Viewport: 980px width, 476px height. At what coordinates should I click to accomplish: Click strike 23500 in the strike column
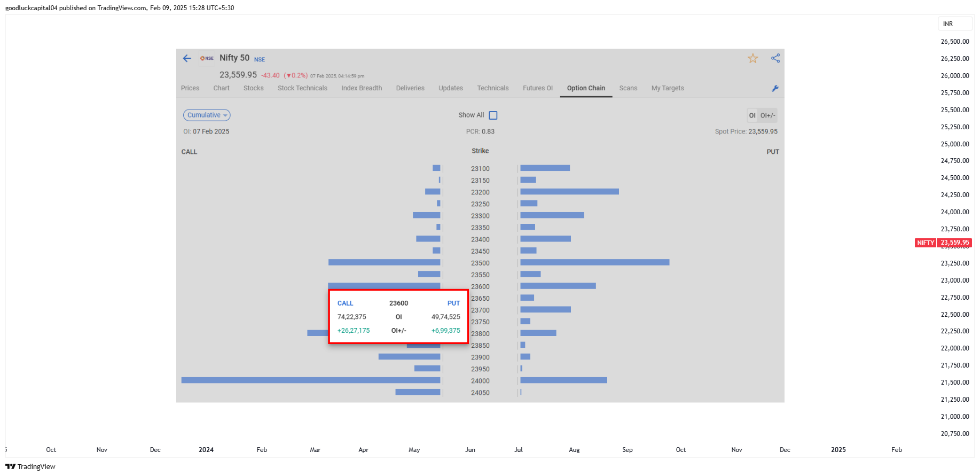coord(480,263)
